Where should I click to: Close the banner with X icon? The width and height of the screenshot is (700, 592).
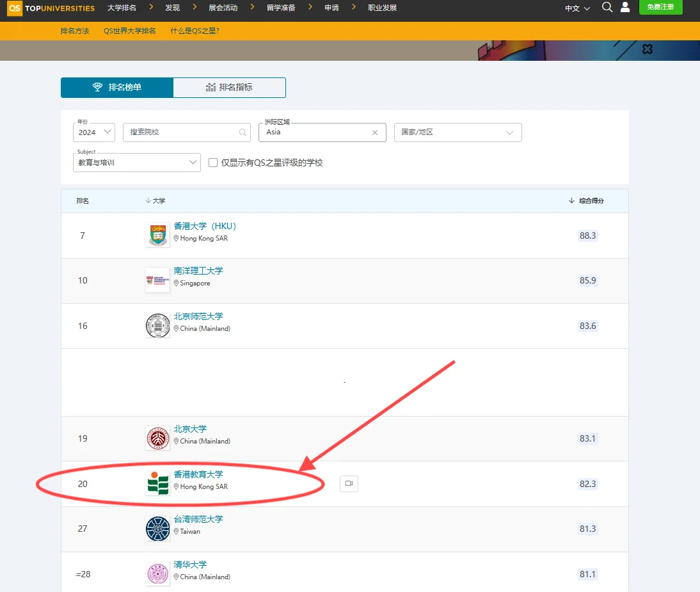648,49
